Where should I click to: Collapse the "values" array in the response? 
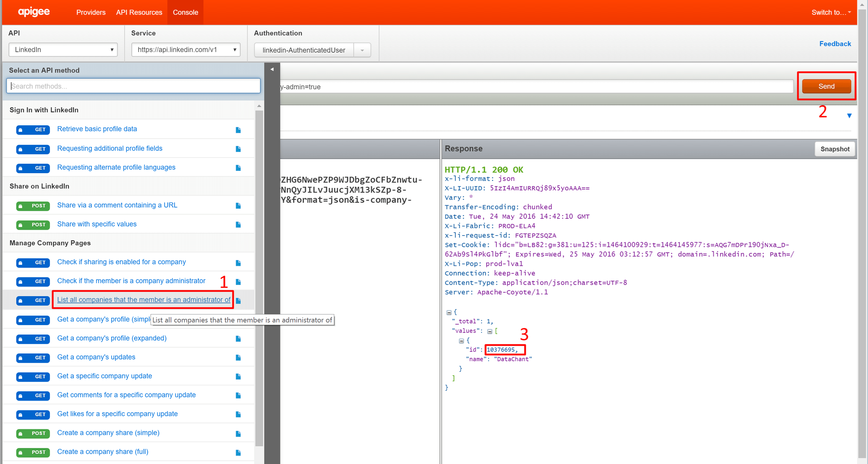click(490, 331)
